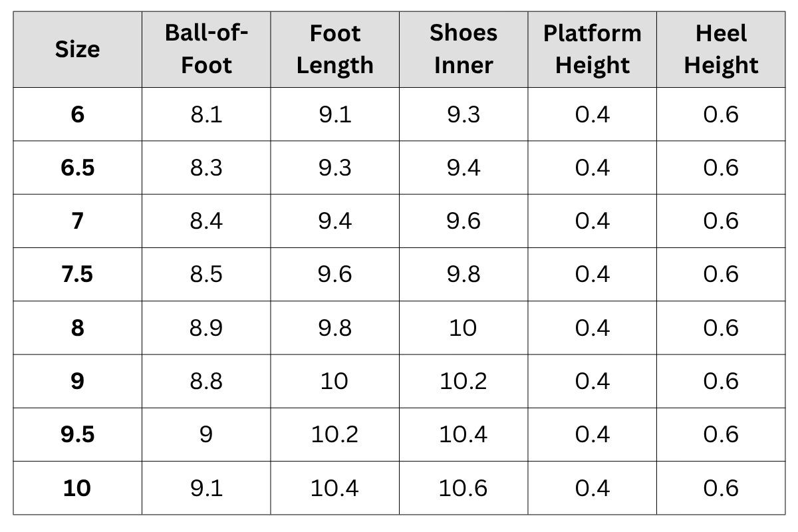This screenshot has width=798, height=532.
Task: Click the size 10 row label
Action: [77, 488]
